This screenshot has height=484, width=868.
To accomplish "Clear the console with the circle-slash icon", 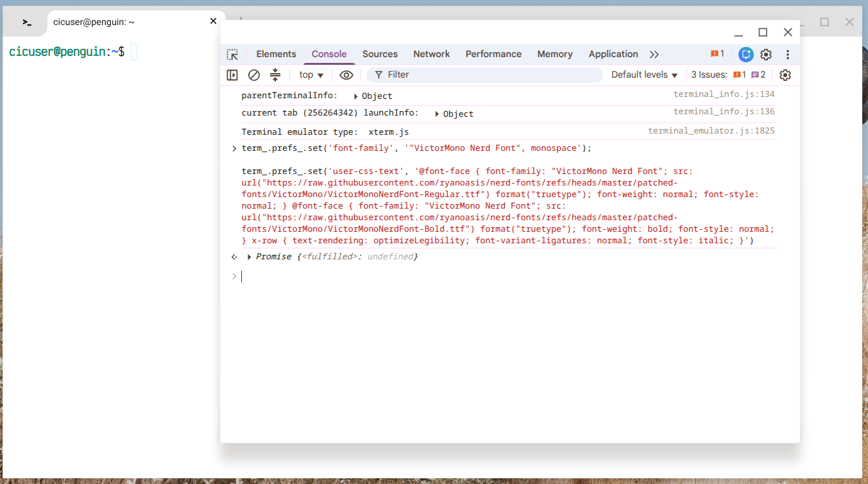I will (x=254, y=75).
